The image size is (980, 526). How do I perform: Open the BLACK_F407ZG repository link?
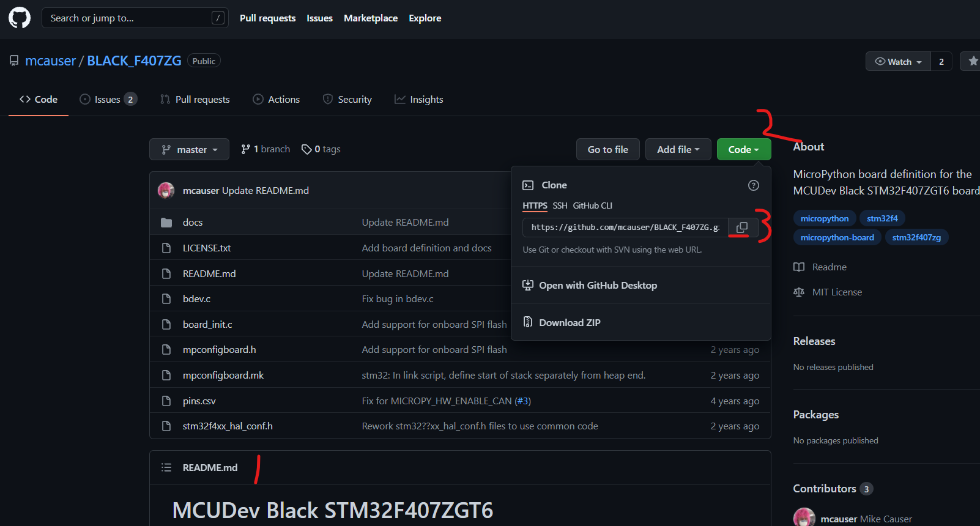[134, 61]
